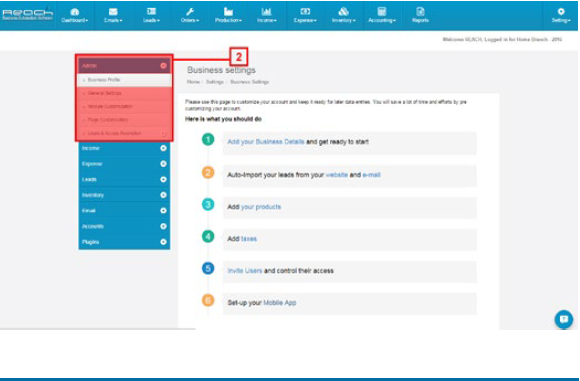The height and width of the screenshot is (381, 580).
Task: Expand the Income sidebar section
Action: coord(124,148)
